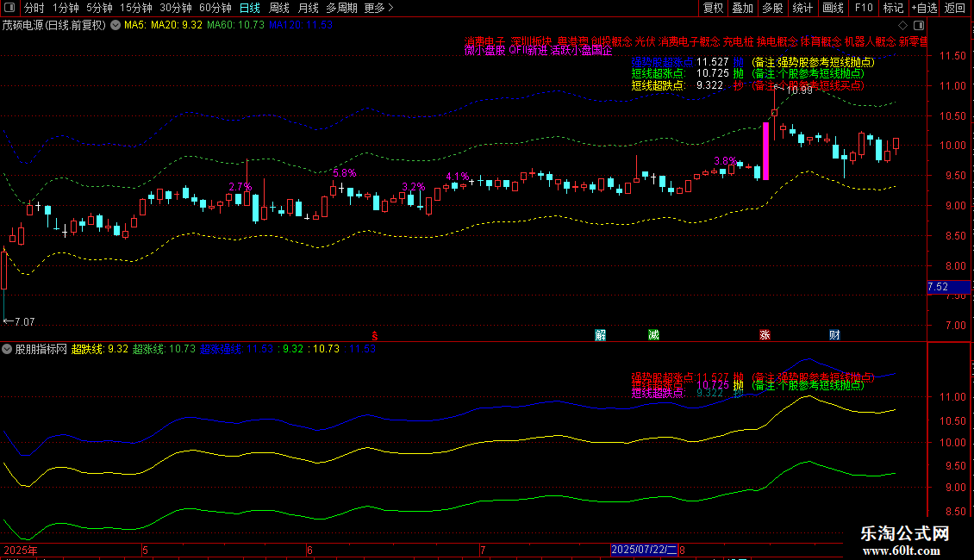The width and height of the screenshot is (974, 560).
Task: Click the 7.07 low price label
Action: point(24,321)
